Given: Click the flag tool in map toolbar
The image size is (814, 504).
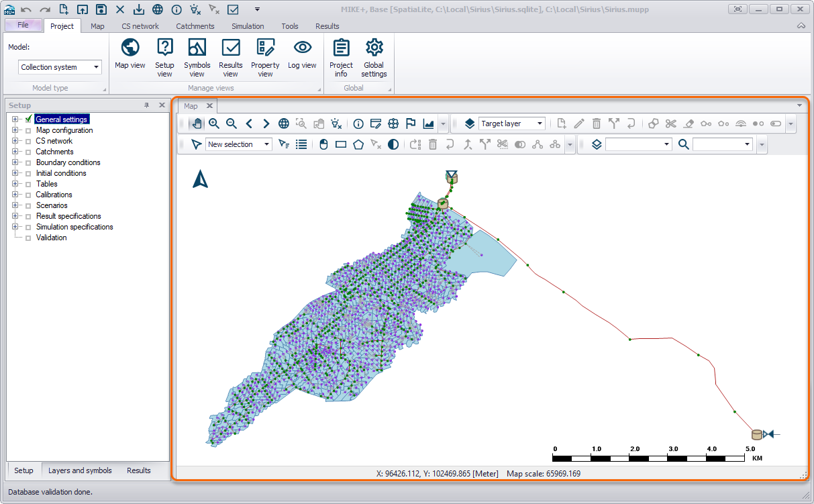Looking at the screenshot, I should pos(411,123).
